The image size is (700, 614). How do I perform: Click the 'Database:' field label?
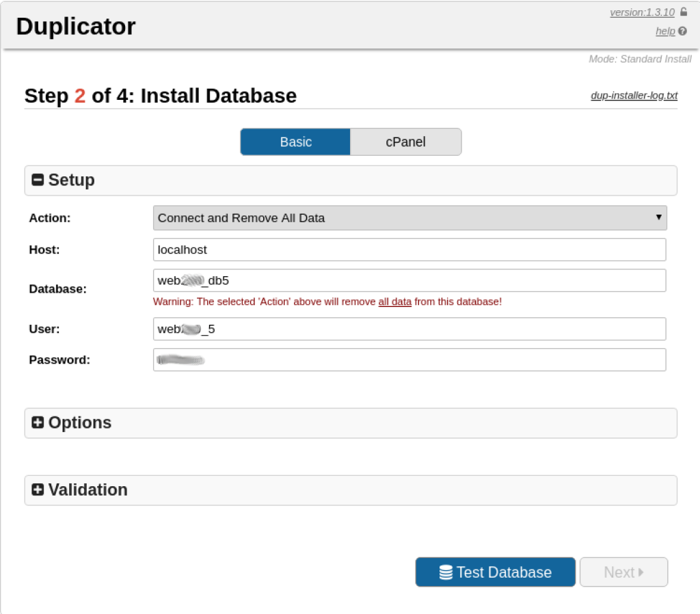[58, 289]
